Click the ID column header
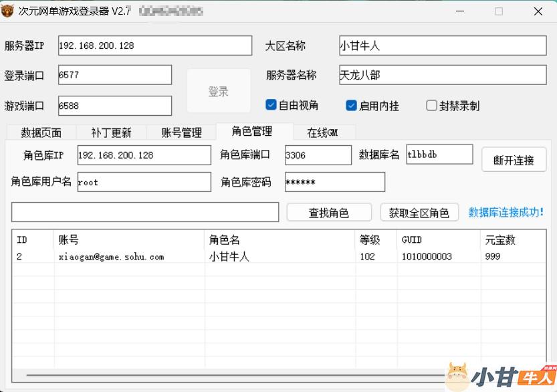Image resolution: width=557 pixels, height=392 pixels. 33,240
